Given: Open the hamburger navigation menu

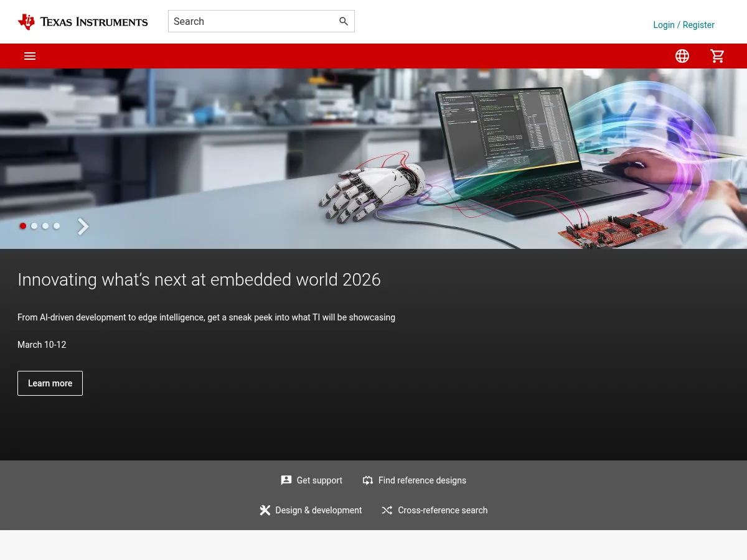Looking at the screenshot, I should point(30,56).
